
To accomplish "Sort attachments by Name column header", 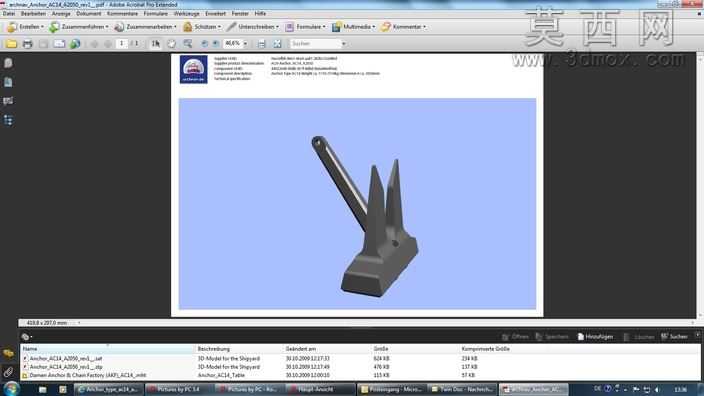I will pos(107,349).
